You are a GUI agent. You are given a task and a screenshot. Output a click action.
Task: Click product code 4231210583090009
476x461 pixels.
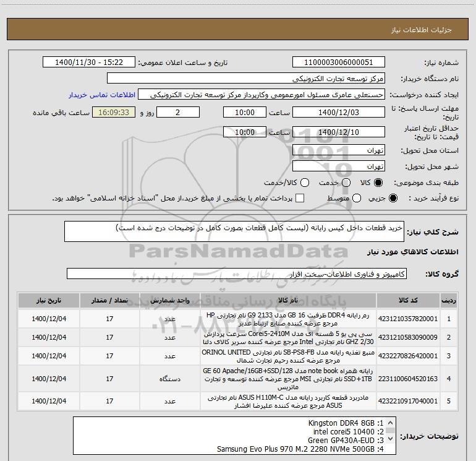pyautogui.click(x=408, y=337)
